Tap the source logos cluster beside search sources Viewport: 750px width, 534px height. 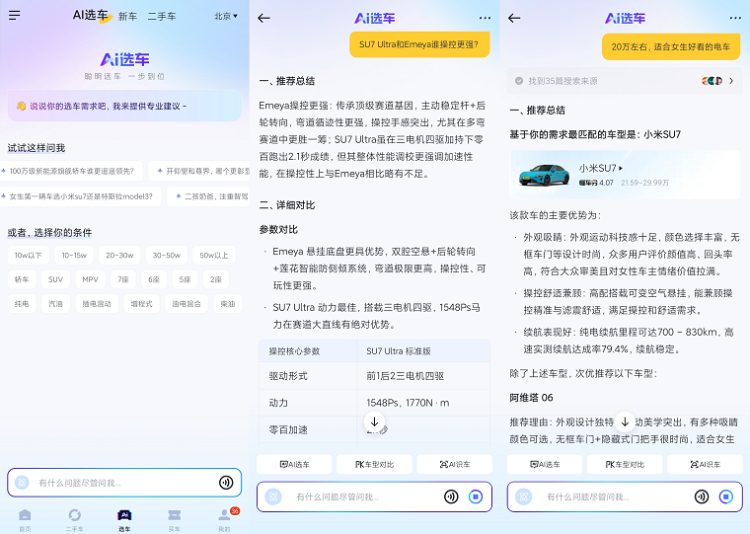tap(712, 81)
